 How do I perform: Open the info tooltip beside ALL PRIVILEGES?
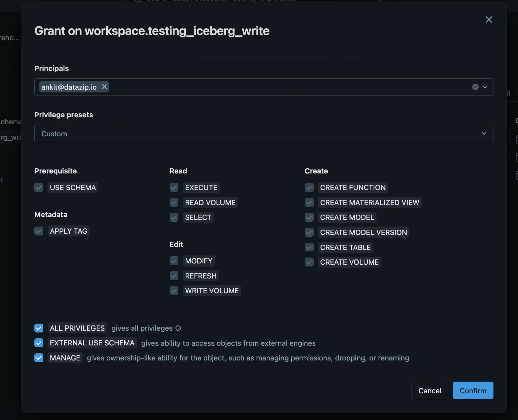(178, 328)
